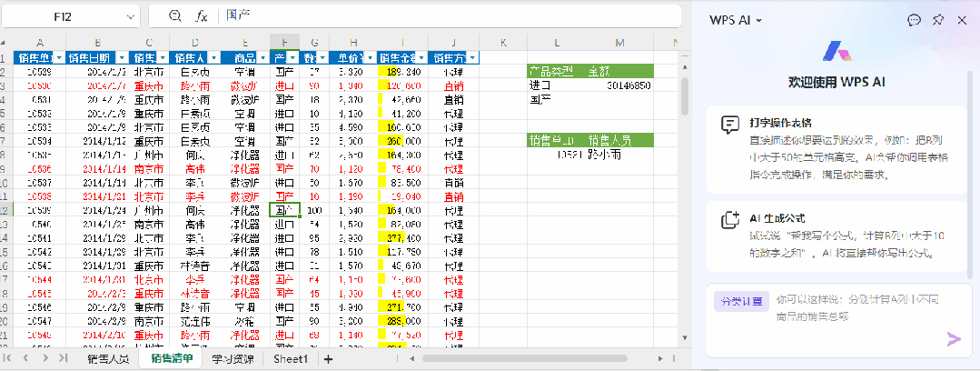The height and width of the screenshot is (371, 980).
Task: Select the 打字操作表格 card title
Action: pos(780,123)
